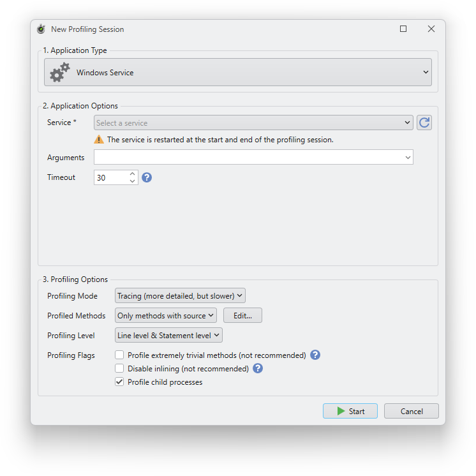The image size is (476, 476).
Task: Click the gears icon in Application Type
Action: coord(60,73)
